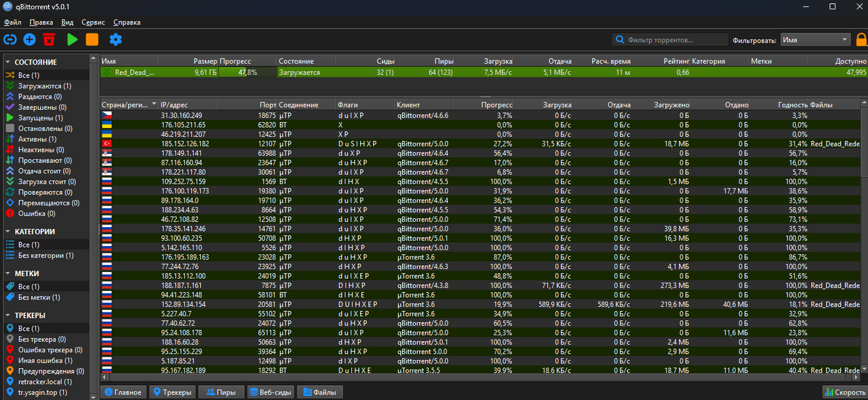Open the Правка menu
The image size is (868, 400).
41,22
